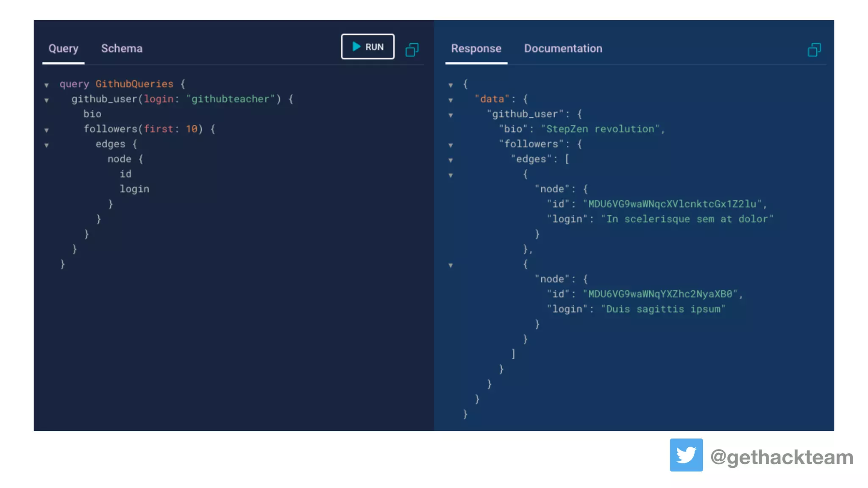
Task: Fold the followers(first: 10) block
Action: tap(47, 130)
